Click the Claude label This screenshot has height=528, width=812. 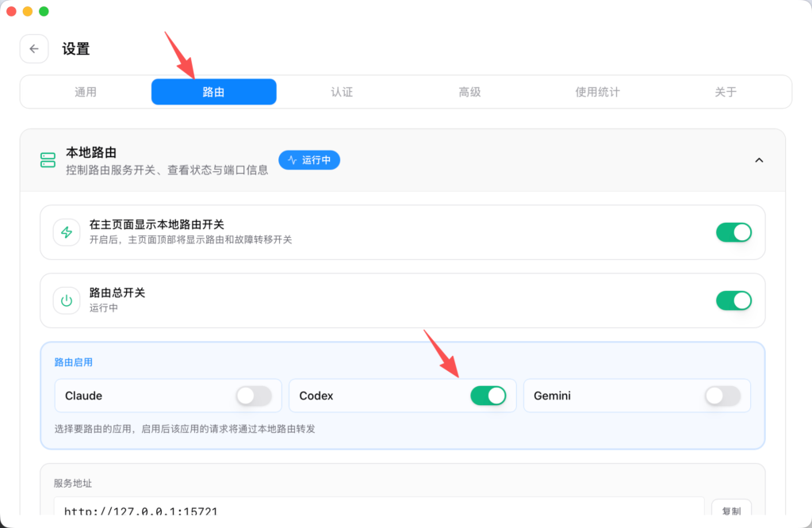tap(83, 396)
